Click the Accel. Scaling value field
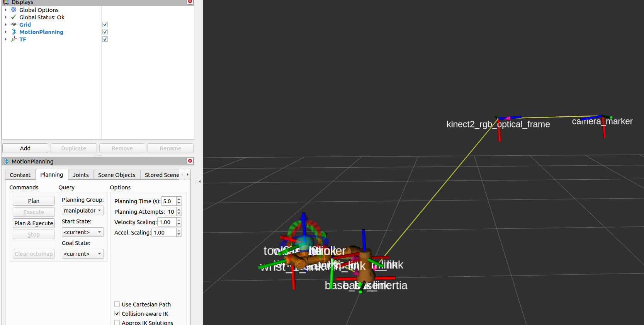 point(164,233)
